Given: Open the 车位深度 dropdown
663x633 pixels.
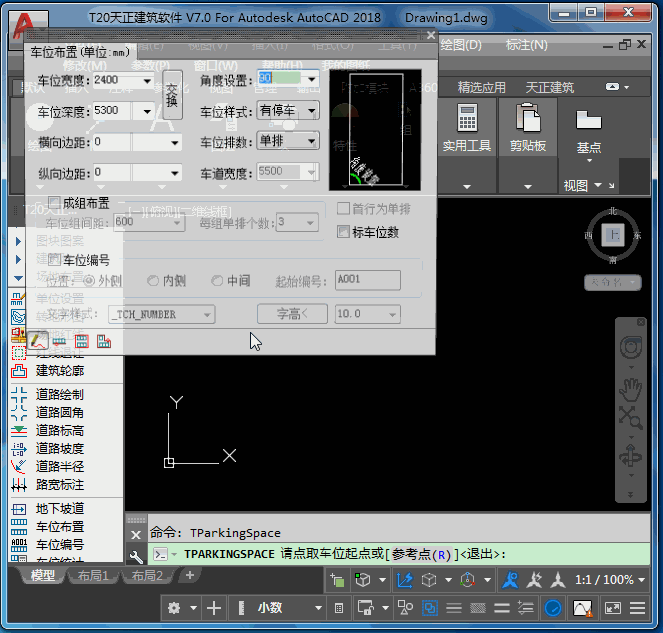Looking at the screenshot, I should [147, 112].
